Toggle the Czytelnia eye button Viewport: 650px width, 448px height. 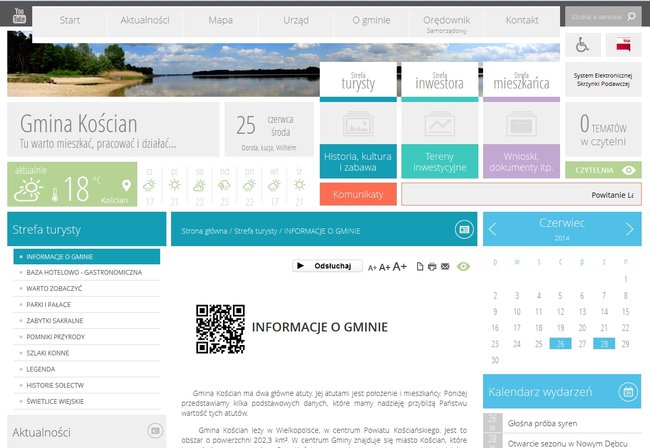click(x=628, y=170)
